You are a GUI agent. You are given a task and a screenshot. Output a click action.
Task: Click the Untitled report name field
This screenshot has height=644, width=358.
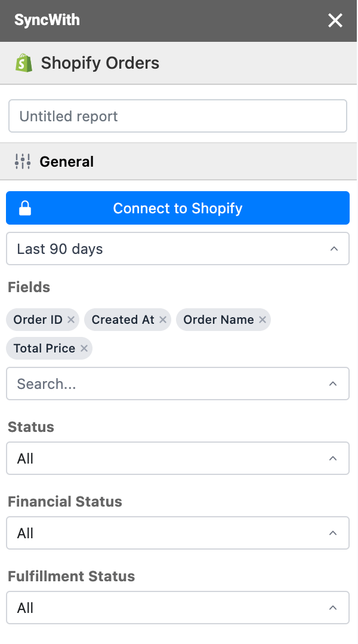pyautogui.click(x=178, y=116)
